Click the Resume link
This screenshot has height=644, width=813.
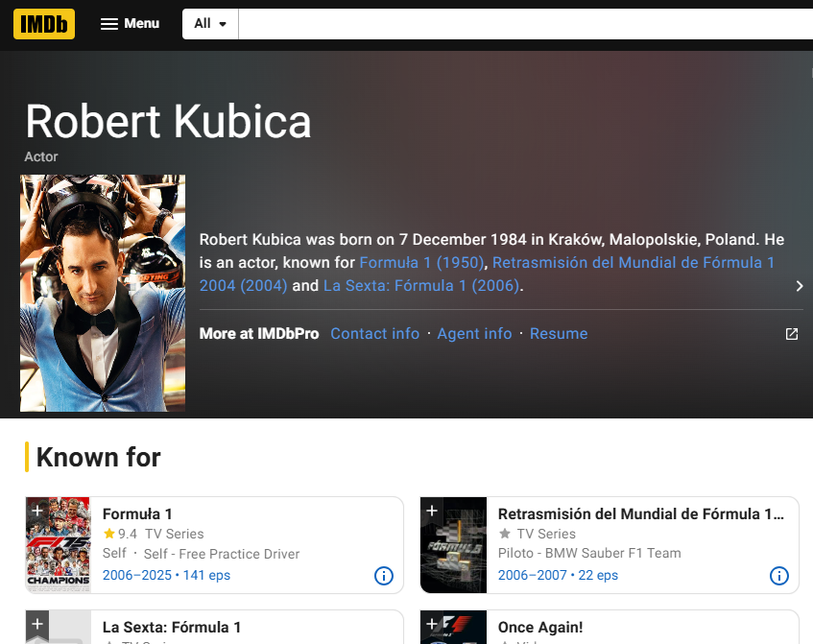click(559, 334)
